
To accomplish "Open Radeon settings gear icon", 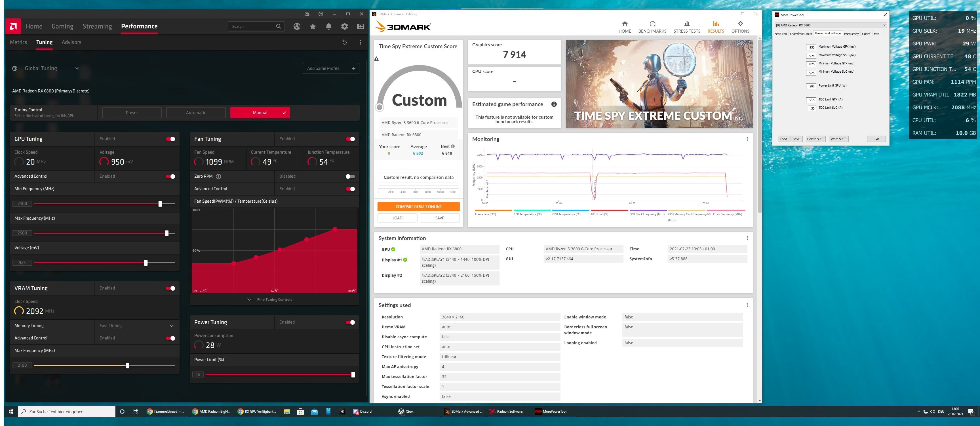I will [345, 26].
